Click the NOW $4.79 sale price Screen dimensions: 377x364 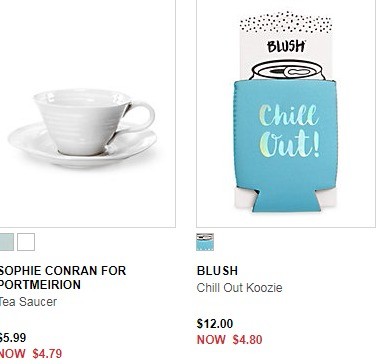[31, 354]
